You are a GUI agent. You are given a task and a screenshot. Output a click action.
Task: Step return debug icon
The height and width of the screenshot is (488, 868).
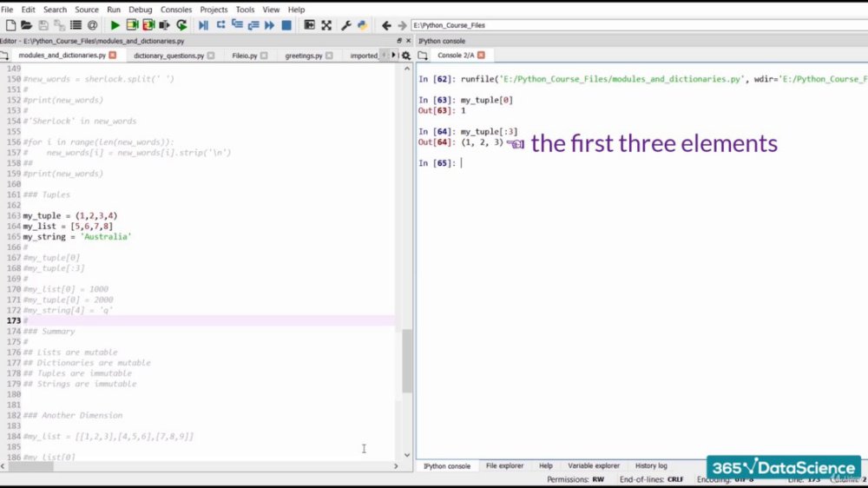(253, 25)
